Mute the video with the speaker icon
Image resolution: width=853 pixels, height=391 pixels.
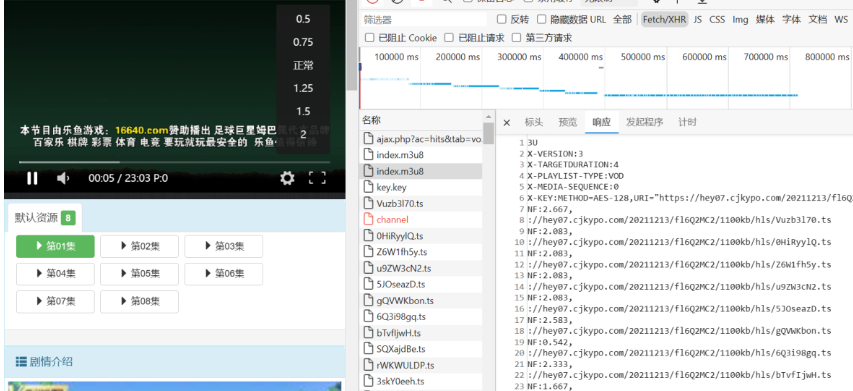coord(63,178)
